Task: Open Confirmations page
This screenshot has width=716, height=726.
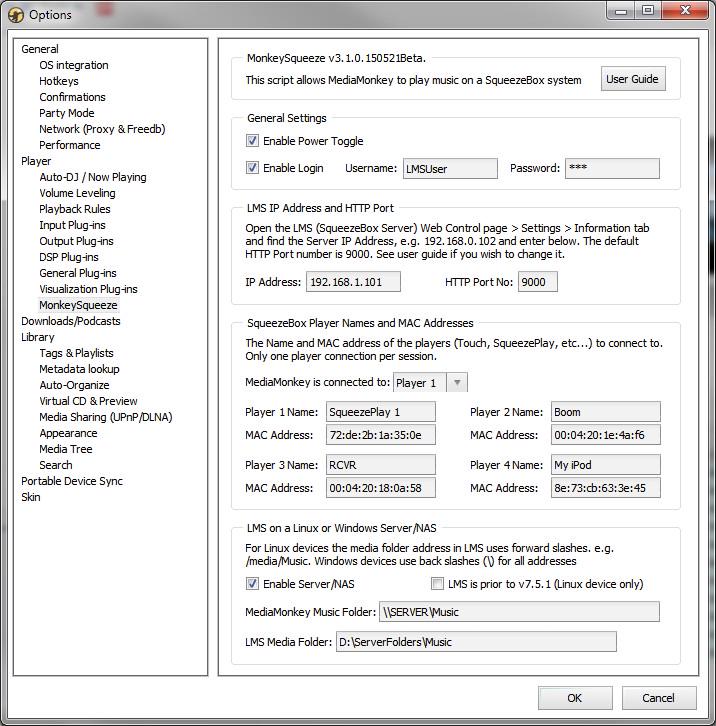Action: pos(72,97)
